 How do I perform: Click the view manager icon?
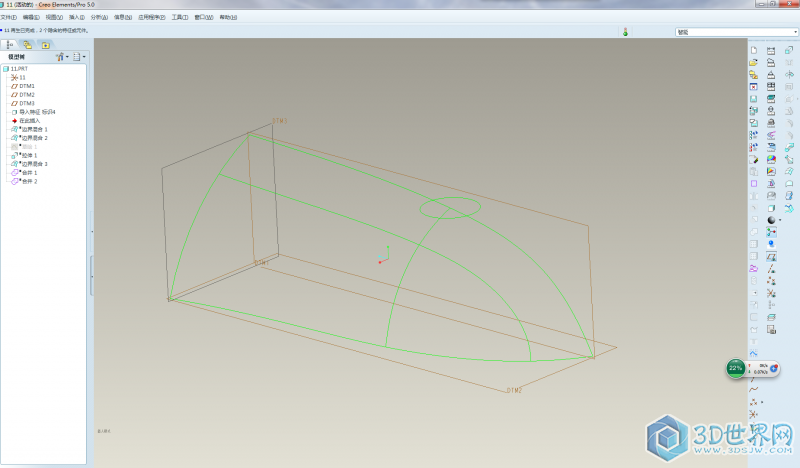[x=771, y=329]
